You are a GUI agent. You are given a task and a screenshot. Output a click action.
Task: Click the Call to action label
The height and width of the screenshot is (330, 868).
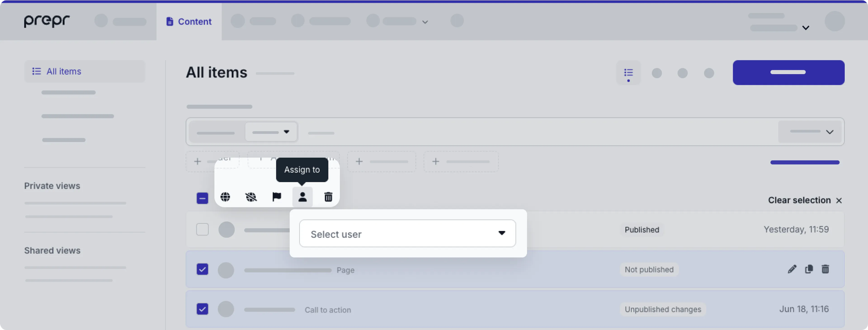[328, 310]
